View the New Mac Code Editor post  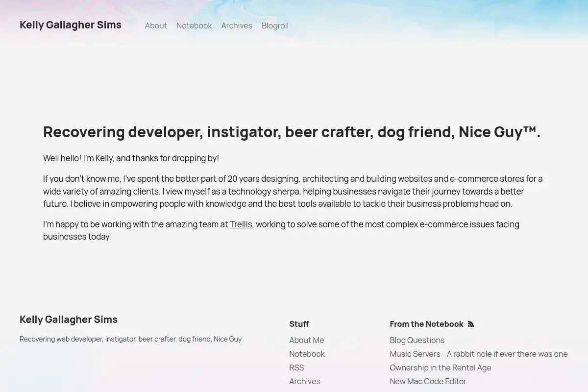(428, 381)
